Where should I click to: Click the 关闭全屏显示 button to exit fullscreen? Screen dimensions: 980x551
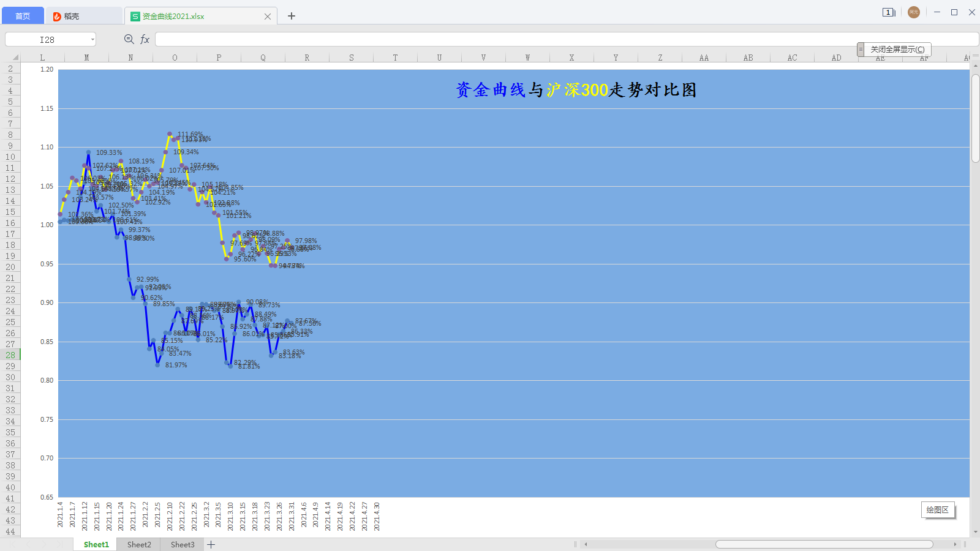(x=896, y=49)
